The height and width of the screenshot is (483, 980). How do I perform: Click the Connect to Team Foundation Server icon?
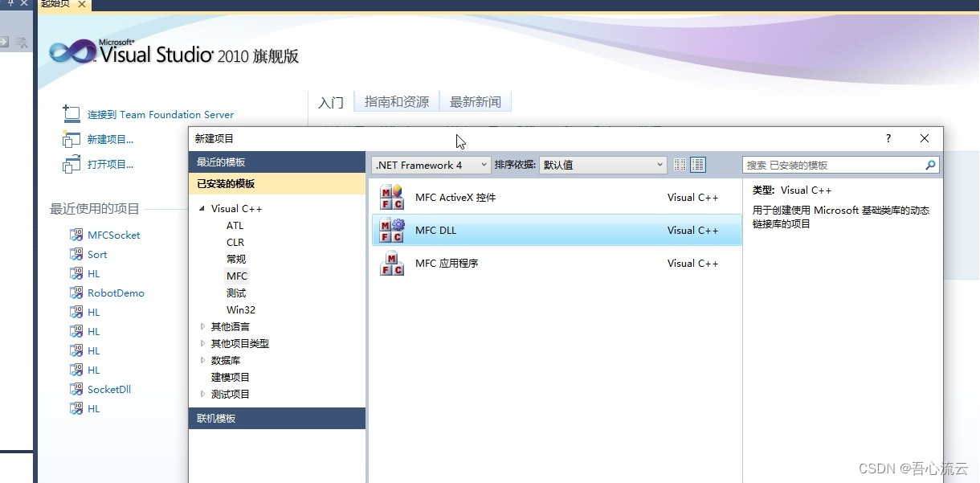pyautogui.click(x=71, y=114)
